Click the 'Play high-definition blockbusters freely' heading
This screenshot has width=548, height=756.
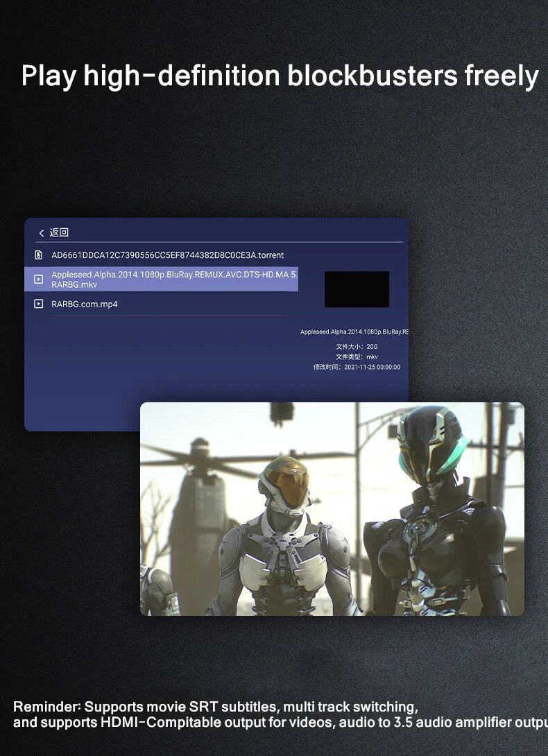[280, 76]
